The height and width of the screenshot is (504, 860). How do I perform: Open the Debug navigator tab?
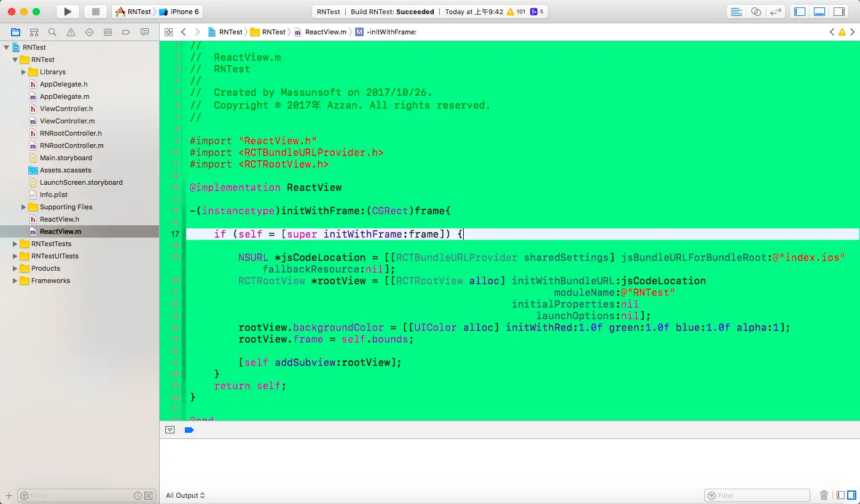107,32
